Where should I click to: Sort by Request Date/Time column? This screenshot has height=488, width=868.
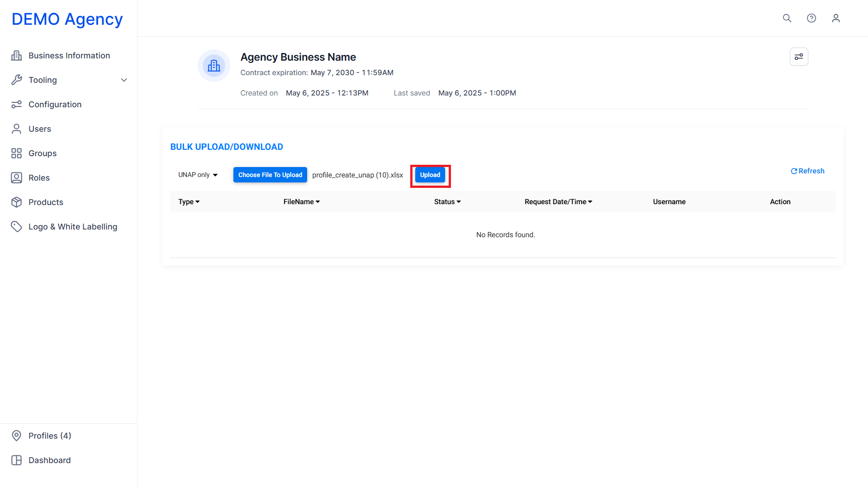click(x=558, y=202)
